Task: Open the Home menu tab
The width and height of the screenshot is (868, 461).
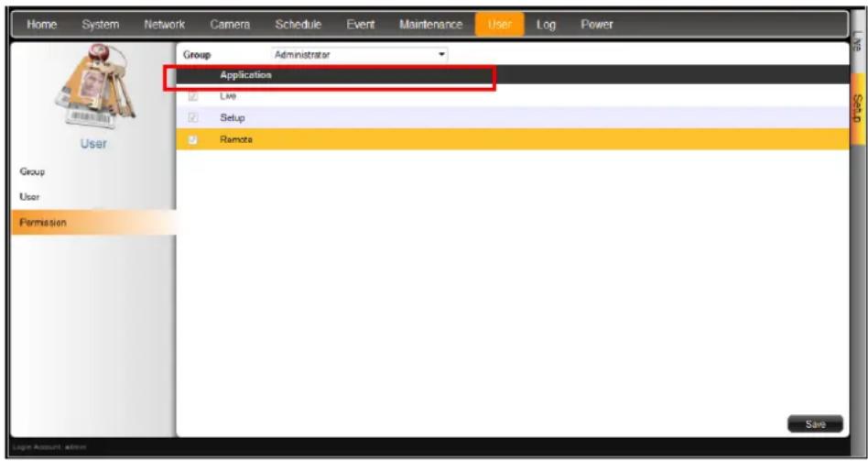Action: pyautogui.click(x=41, y=25)
